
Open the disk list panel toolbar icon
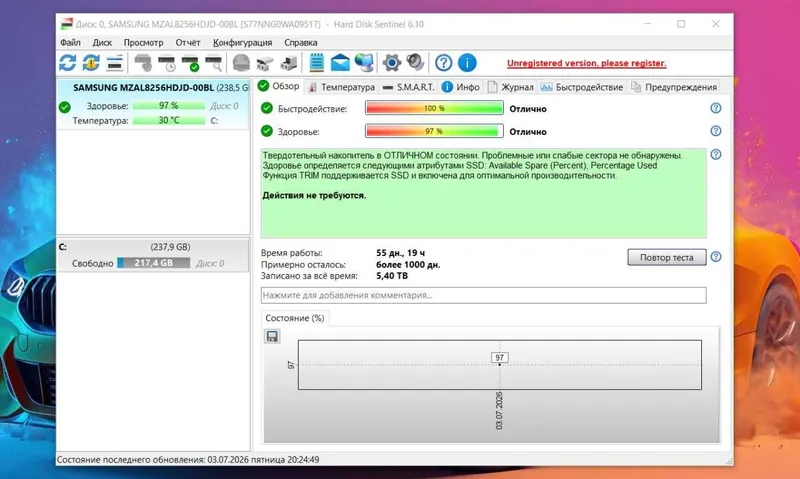point(115,63)
